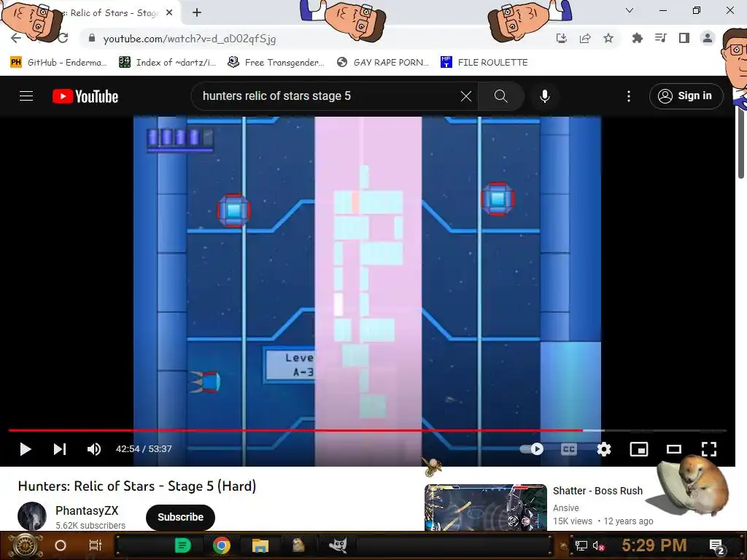This screenshot has width=747, height=560.
Task: Open Shatter - Boss Rush title link
Action: pos(598,491)
